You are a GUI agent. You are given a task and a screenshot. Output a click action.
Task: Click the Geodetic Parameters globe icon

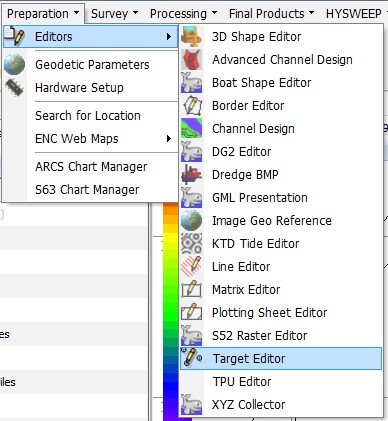point(15,64)
